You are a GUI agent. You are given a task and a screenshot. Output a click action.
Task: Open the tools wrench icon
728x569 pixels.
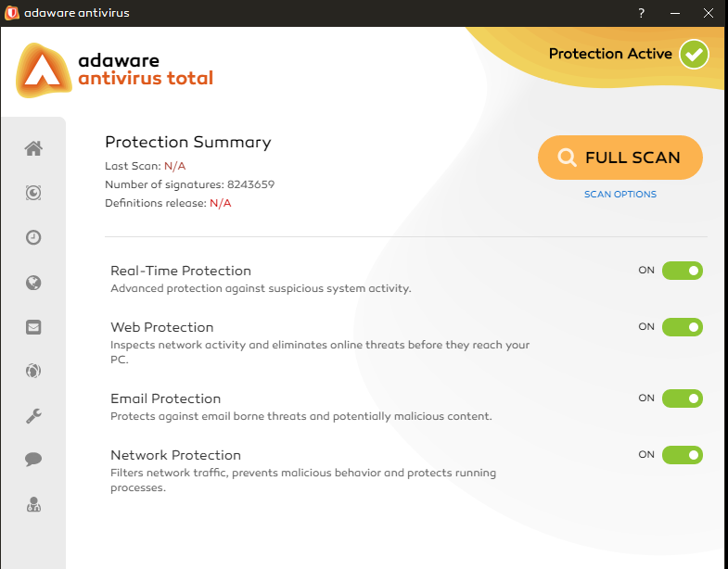click(33, 415)
